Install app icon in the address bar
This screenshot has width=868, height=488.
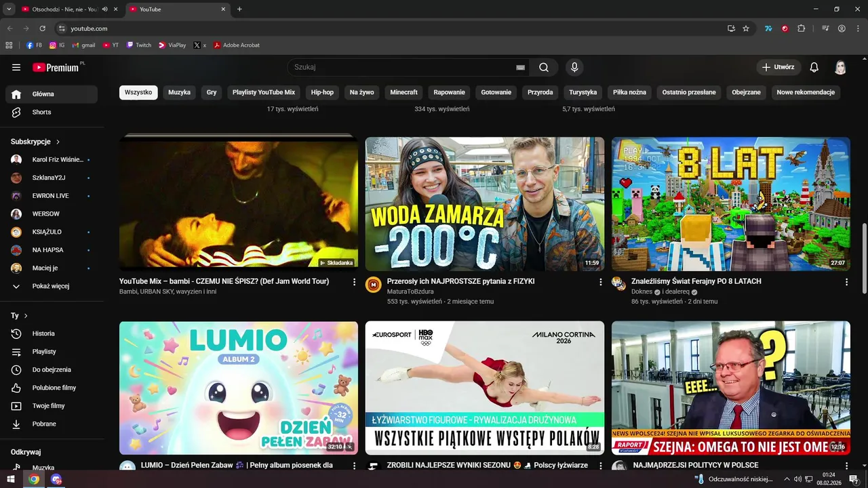(731, 28)
